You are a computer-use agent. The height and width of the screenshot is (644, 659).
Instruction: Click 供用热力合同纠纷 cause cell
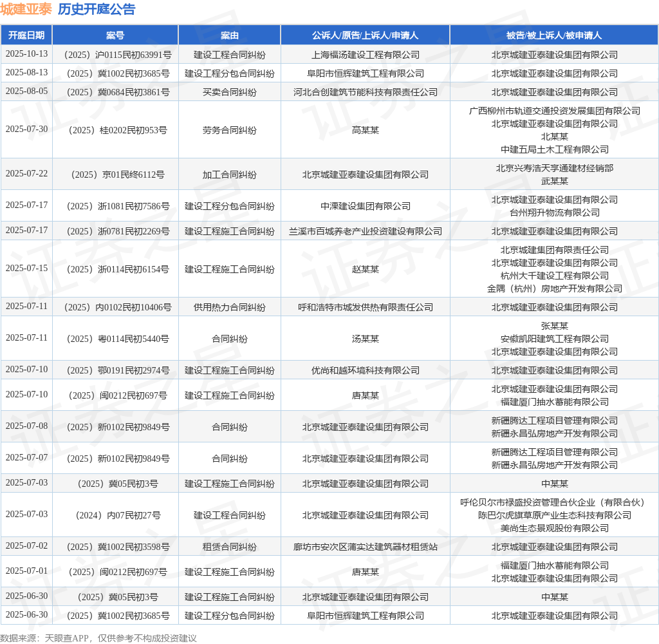[230, 307]
